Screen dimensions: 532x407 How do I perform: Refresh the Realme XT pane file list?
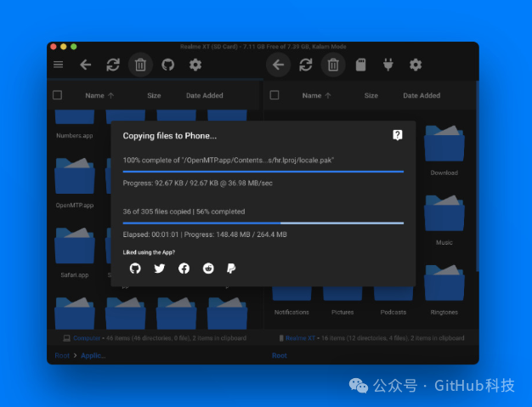306,65
